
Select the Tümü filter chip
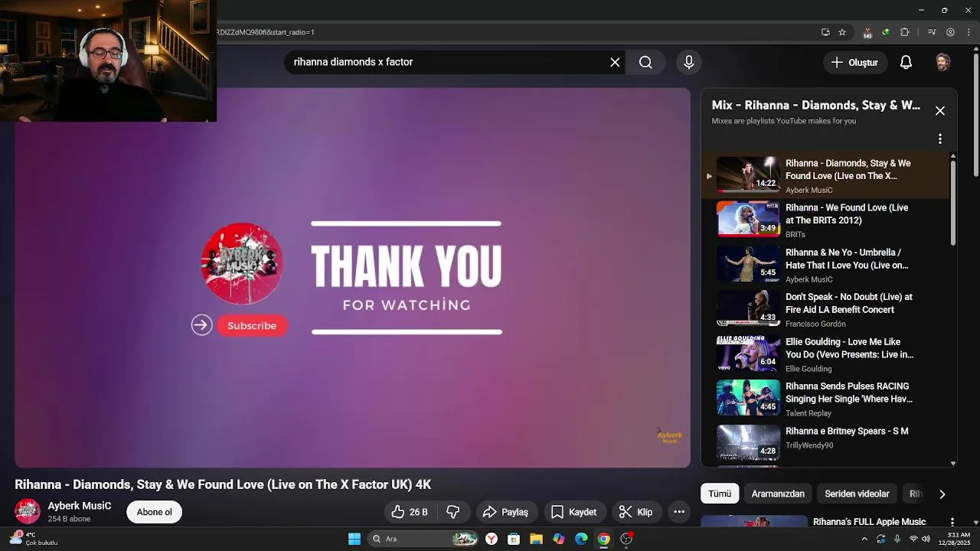[x=720, y=494]
